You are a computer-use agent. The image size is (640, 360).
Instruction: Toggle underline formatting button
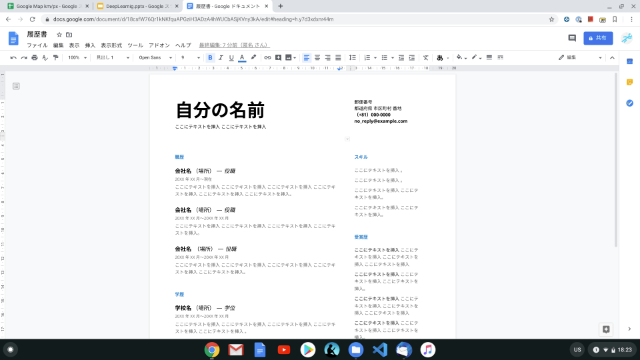coord(231,58)
